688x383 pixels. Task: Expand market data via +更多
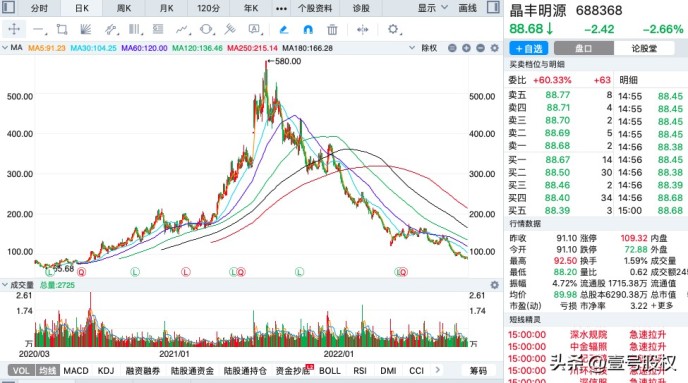tap(662, 306)
